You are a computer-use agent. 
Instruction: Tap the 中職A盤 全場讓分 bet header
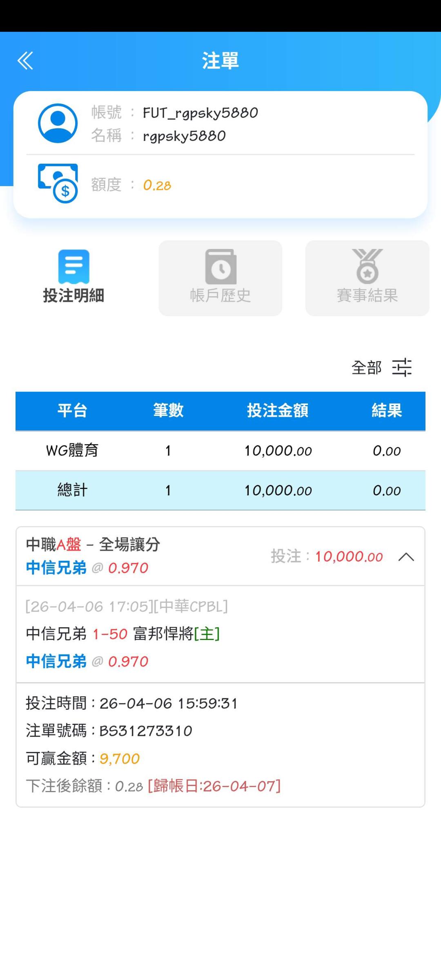(x=93, y=544)
